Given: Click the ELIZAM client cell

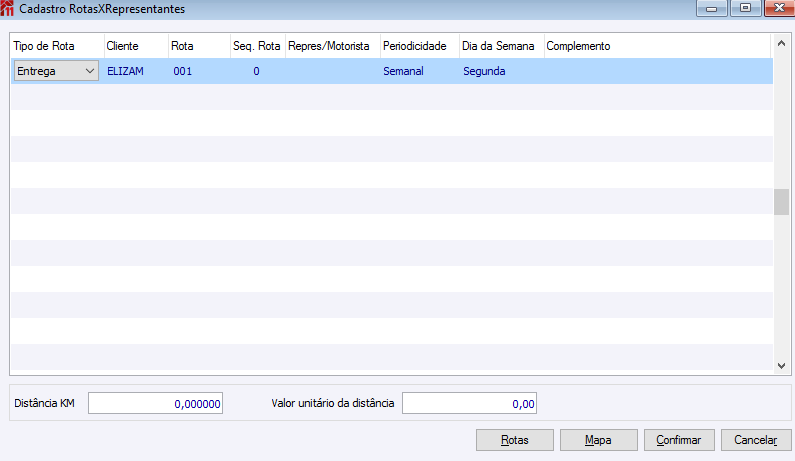Looking at the screenshot, I should (x=136, y=71).
